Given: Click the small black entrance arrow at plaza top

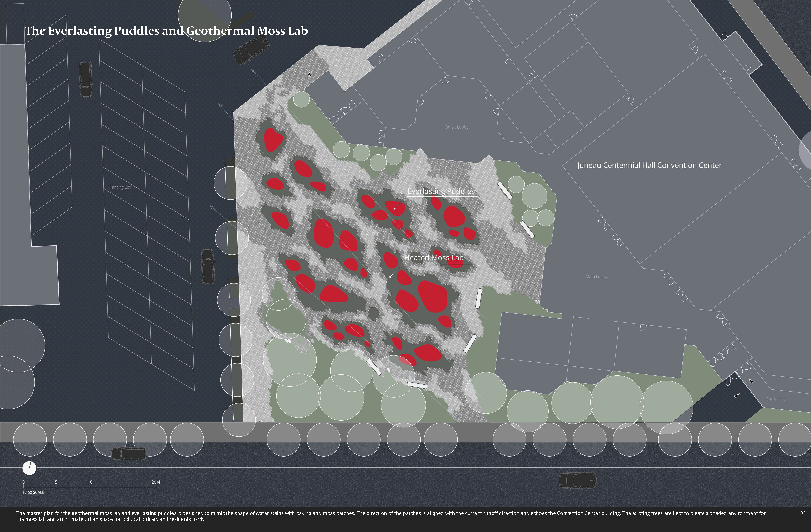Looking at the screenshot, I should pos(309,74).
